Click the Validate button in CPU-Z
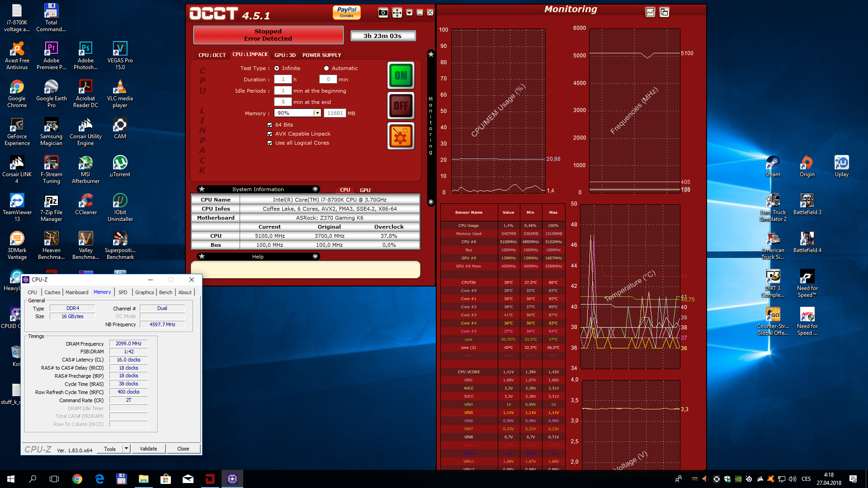This screenshot has height=488, width=868. point(148,449)
